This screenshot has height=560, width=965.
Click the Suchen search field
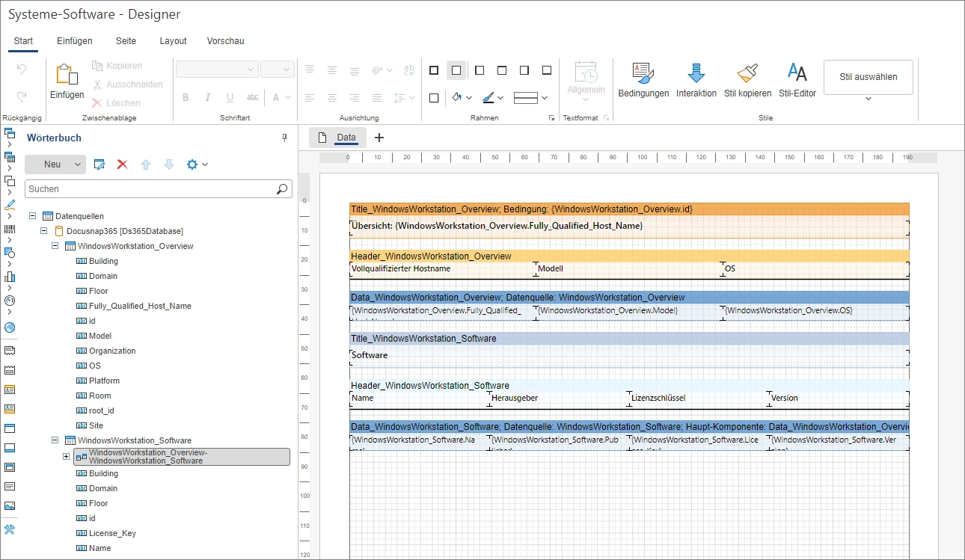tap(150, 189)
